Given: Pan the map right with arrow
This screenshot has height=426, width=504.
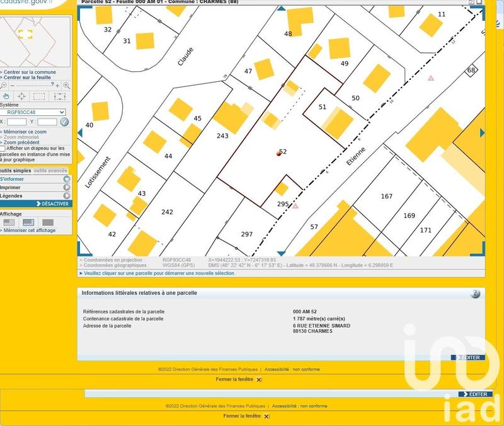Looking at the screenshot, I should click(x=482, y=132).
